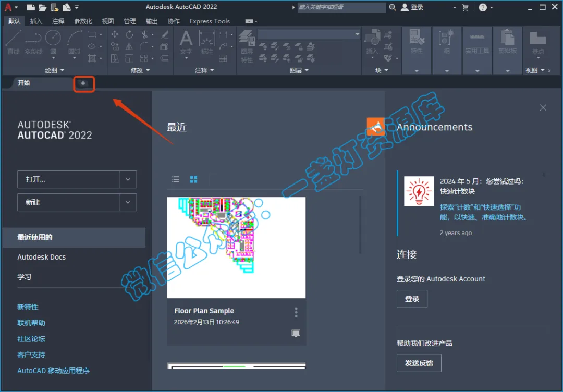This screenshot has width=563, height=392.
Task: Click the Open folder icon in Quick Access
Action: [43, 7]
